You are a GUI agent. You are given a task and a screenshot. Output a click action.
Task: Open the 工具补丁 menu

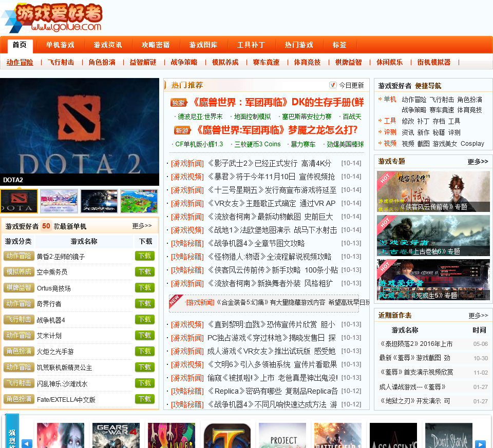pyautogui.click(x=251, y=45)
